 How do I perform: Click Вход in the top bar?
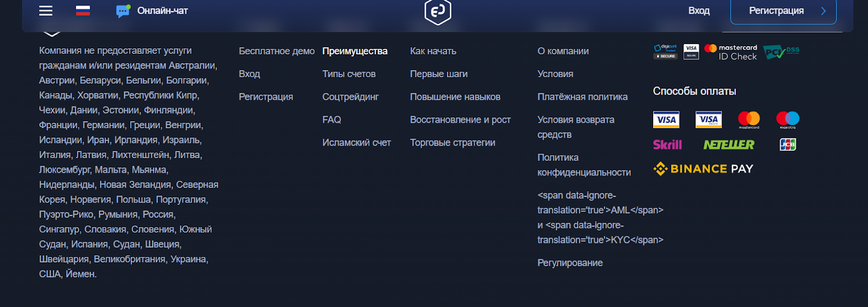(x=699, y=11)
